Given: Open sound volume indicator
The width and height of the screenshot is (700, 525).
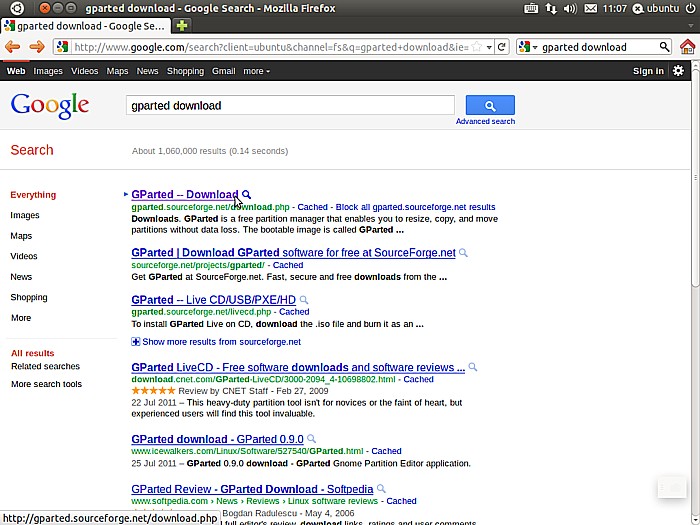Looking at the screenshot, I should click(x=570, y=8).
